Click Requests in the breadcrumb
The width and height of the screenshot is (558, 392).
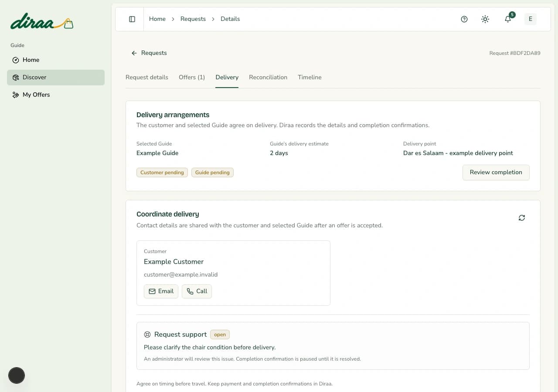click(x=193, y=19)
